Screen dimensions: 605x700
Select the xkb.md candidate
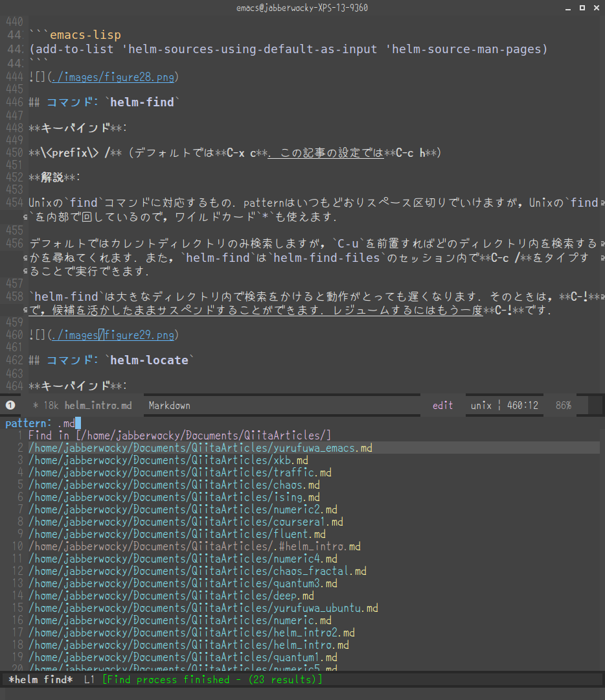168,460
